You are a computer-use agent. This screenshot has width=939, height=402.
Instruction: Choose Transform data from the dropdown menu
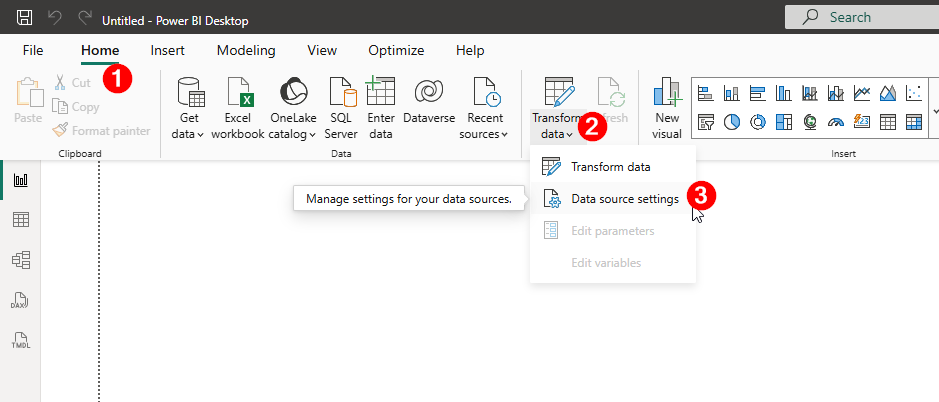(613, 167)
